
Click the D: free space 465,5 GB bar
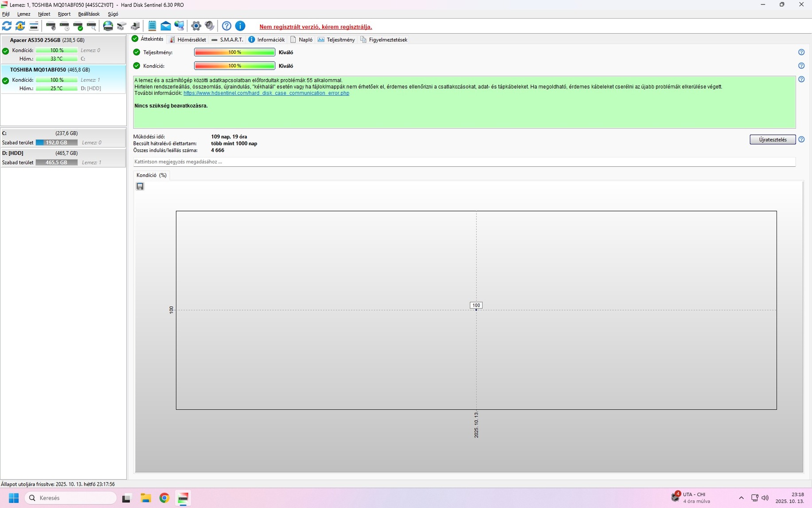[x=57, y=162]
